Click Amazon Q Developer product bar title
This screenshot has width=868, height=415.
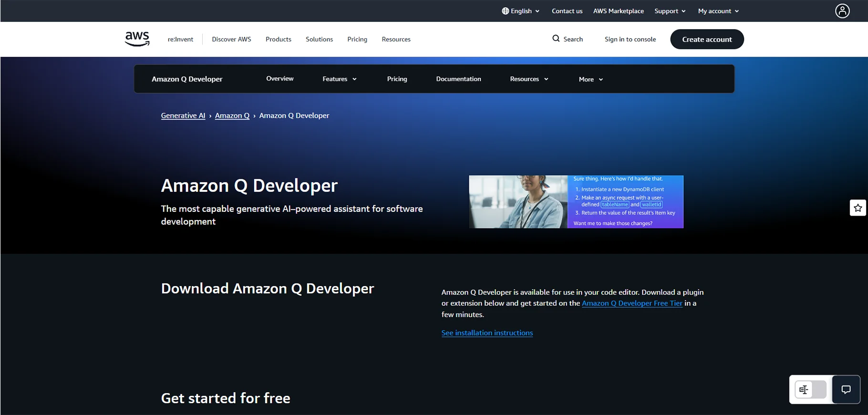click(187, 79)
